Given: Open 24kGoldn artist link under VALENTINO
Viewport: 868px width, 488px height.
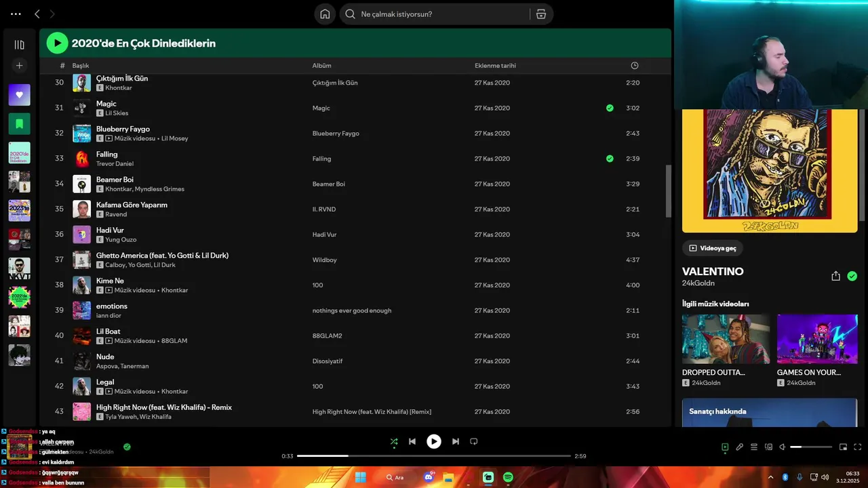Looking at the screenshot, I should (698, 283).
